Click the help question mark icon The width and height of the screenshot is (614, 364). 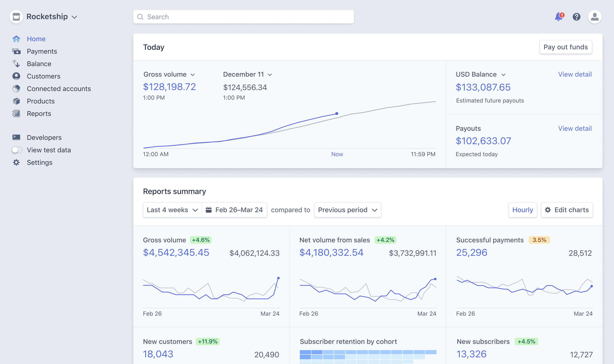click(576, 17)
